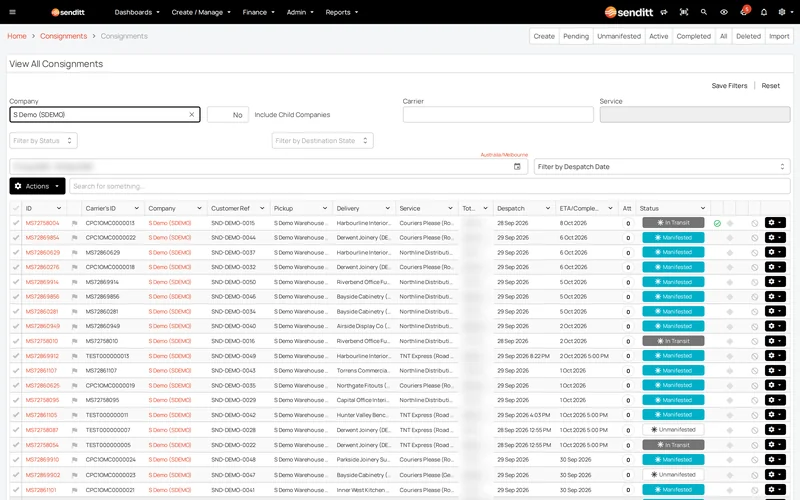Click flag icon for row MS72869854
The height and width of the screenshot is (500, 800).
pyautogui.click(x=74, y=238)
